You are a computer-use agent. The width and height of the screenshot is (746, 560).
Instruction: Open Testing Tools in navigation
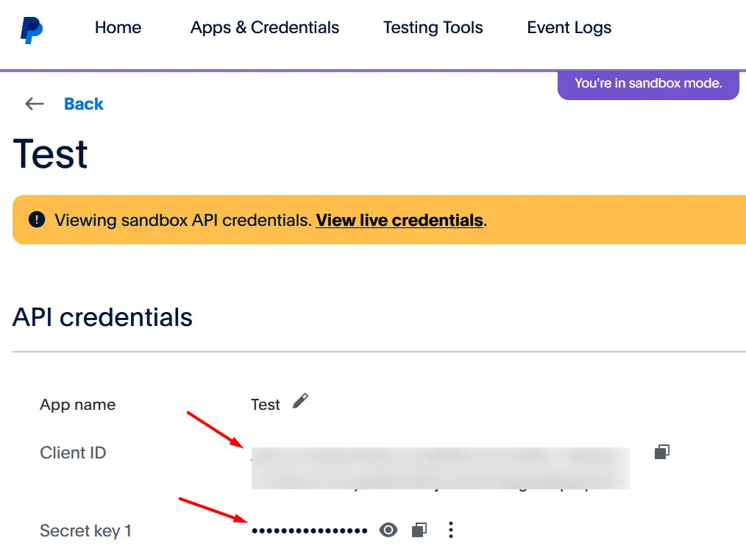(433, 28)
